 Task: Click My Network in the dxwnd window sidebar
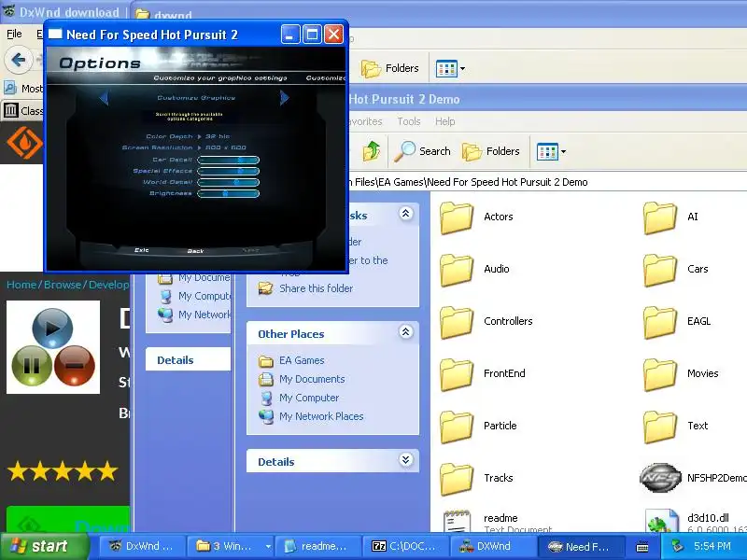(x=194, y=315)
